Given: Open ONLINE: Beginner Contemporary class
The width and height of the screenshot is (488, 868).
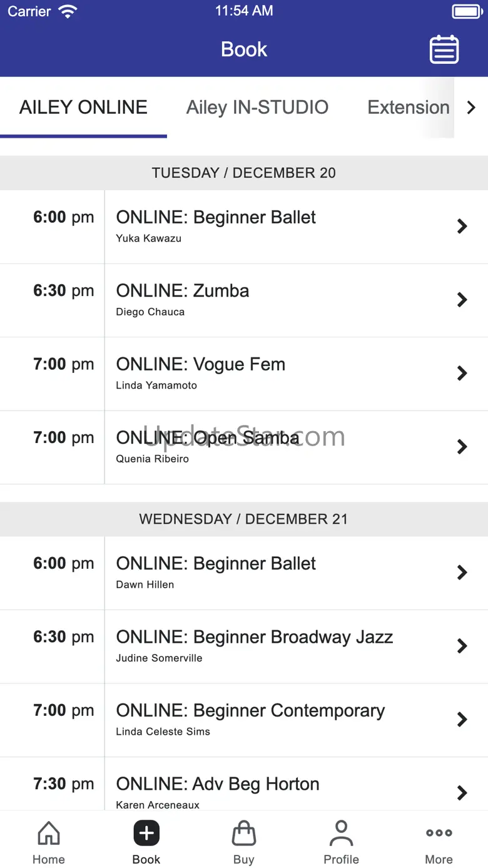Looking at the screenshot, I should click(250, 719).
